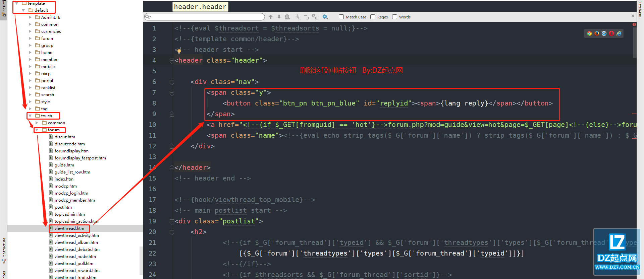
Task: Enable the Regex checkbox
Action: coord(373,17)
